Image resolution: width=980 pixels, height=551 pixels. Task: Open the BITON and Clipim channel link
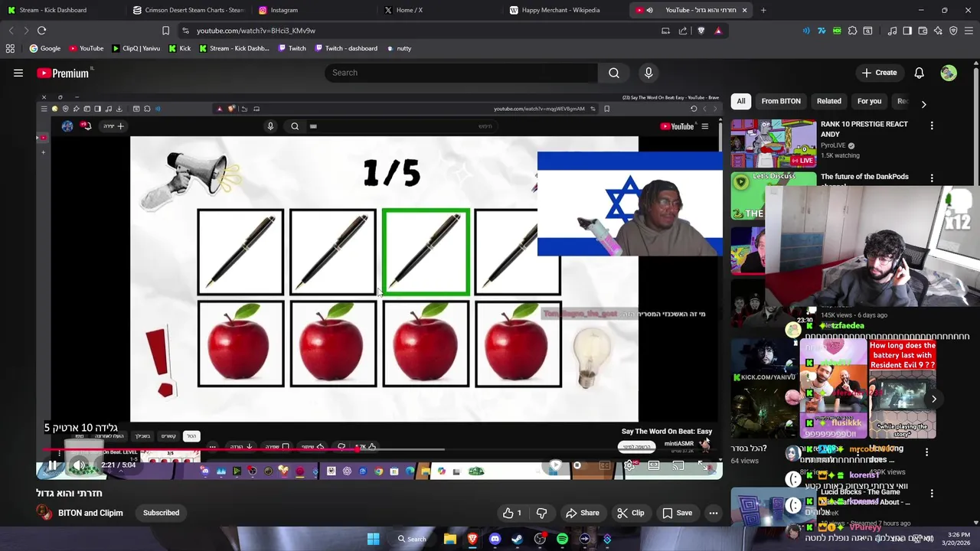[90, 513]
